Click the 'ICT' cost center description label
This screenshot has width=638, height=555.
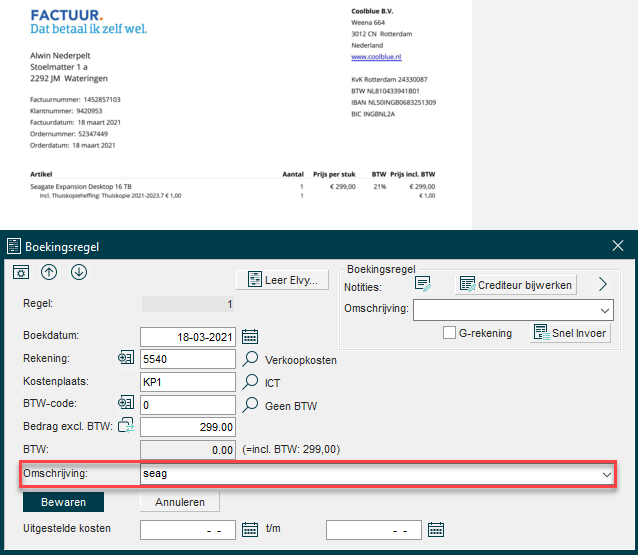[x=272, y=383]
